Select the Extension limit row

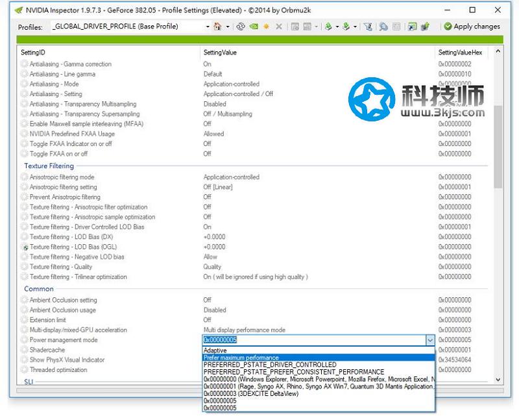[253, 320]
